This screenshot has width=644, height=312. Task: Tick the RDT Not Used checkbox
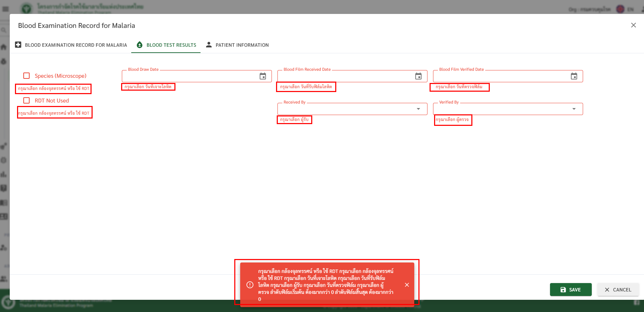(26, 100)
